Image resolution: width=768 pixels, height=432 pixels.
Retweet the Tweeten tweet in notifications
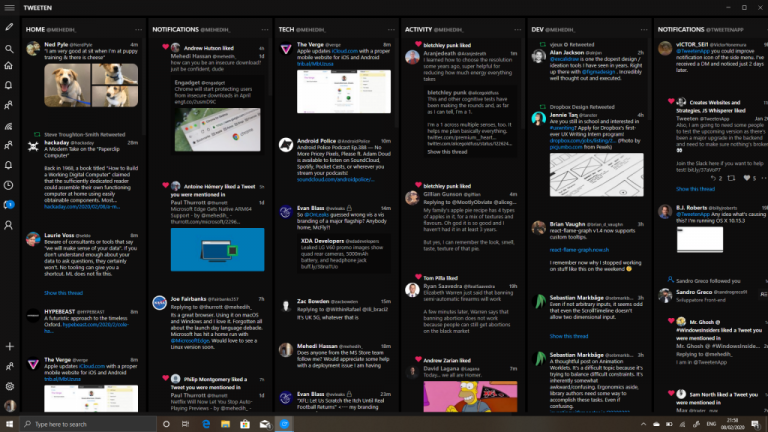[x=731, y=178]
